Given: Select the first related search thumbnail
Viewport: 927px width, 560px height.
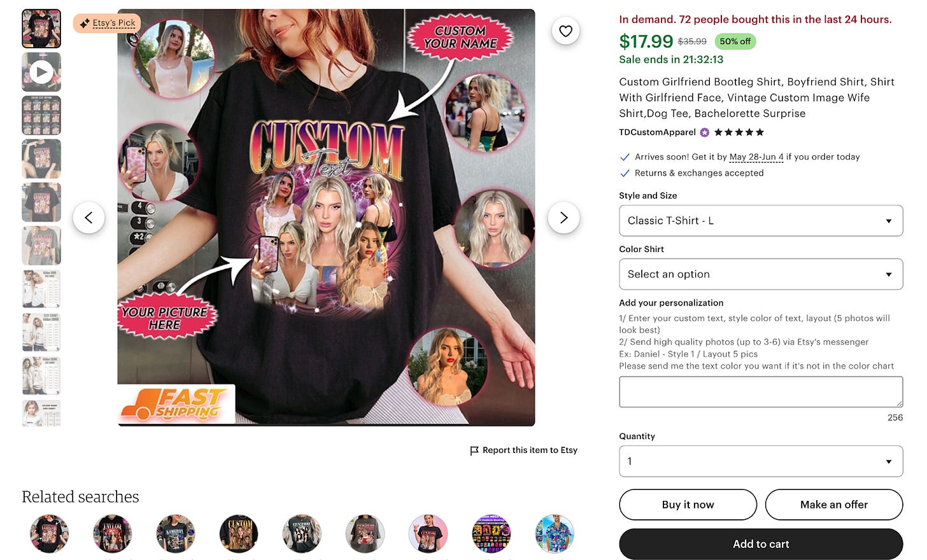Looking at the screenshot, I should [49, 533].
